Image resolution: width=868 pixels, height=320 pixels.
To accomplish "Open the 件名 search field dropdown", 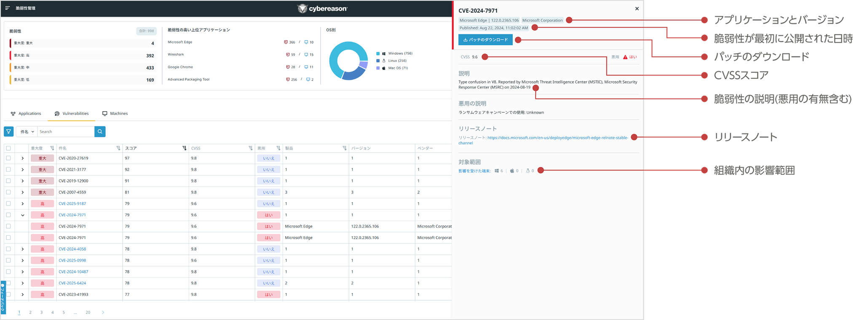I will click(x=27, y=132).
